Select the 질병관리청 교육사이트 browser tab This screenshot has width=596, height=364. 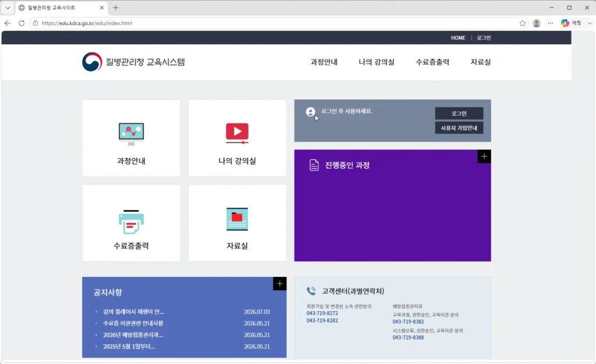tap(61, 8)
